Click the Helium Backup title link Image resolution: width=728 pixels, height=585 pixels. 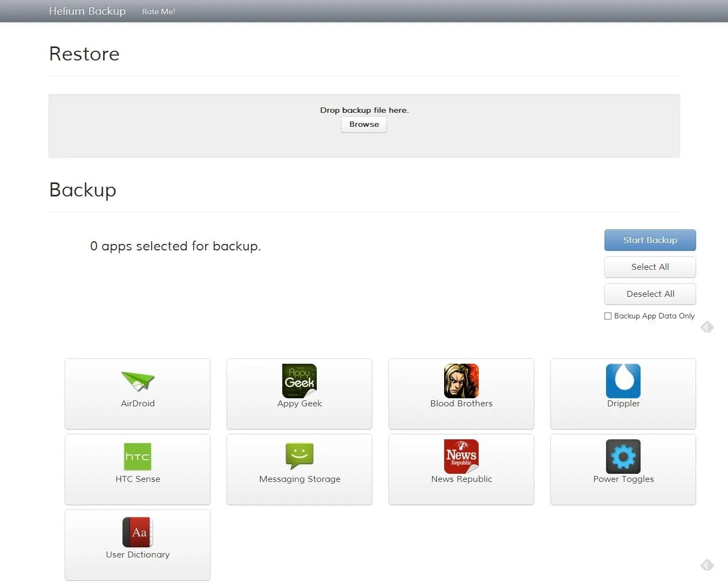pyautogui.click(x=87, y=11)
